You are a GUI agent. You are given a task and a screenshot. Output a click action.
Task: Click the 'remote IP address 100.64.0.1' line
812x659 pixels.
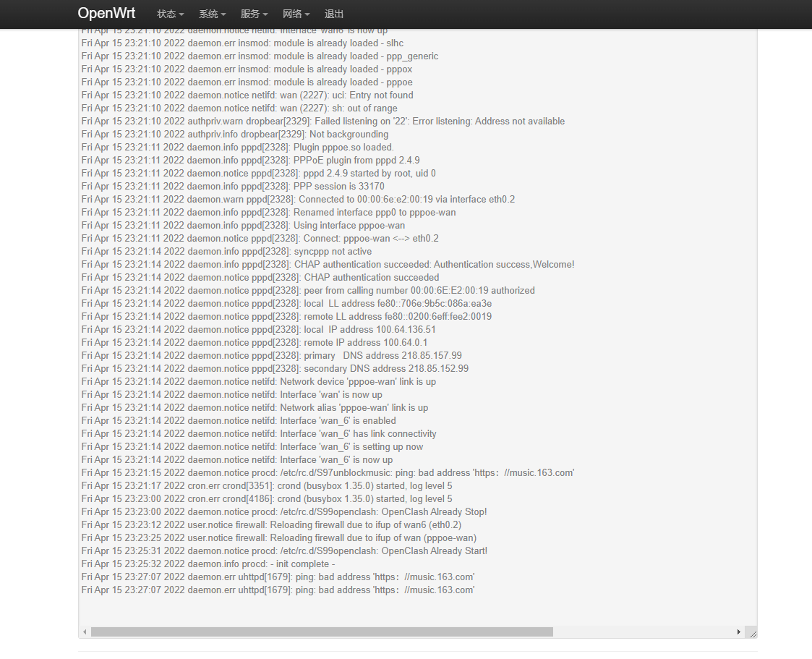(255, 342)
